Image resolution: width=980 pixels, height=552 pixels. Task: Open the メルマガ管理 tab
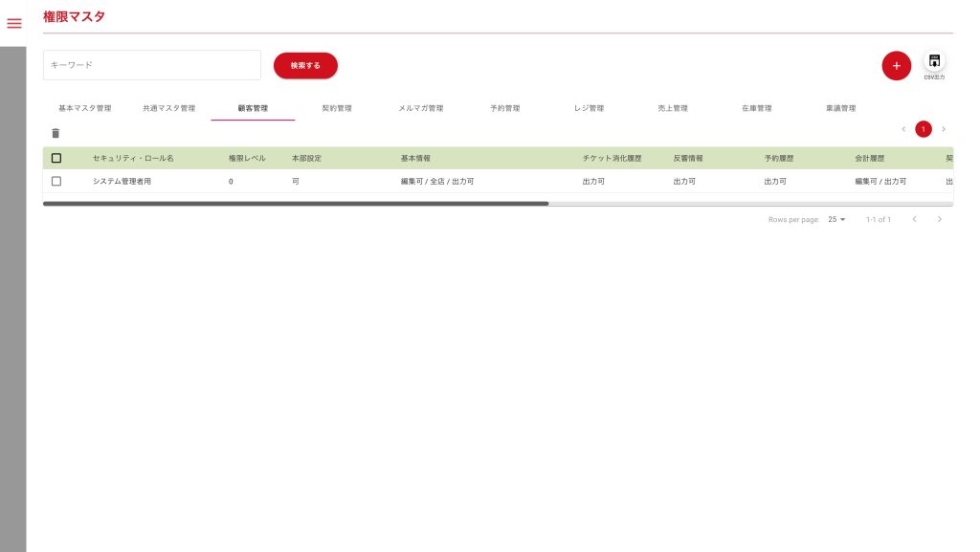421,108
